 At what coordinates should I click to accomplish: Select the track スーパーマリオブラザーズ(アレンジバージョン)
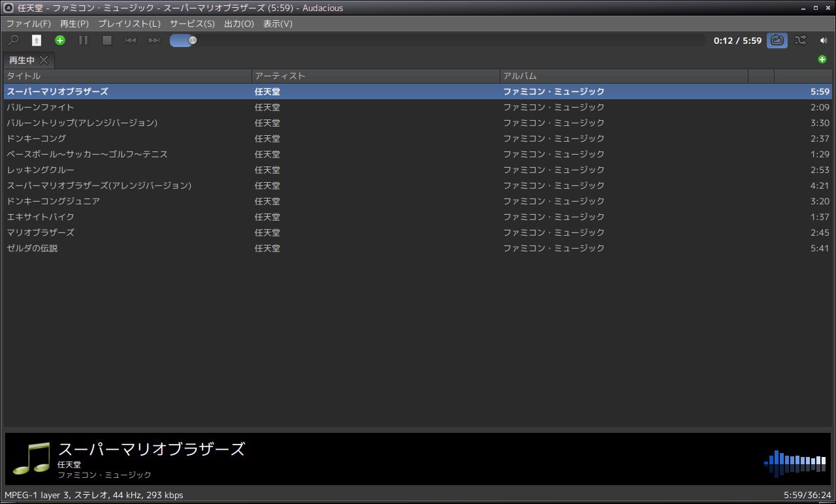pos(418,185)
